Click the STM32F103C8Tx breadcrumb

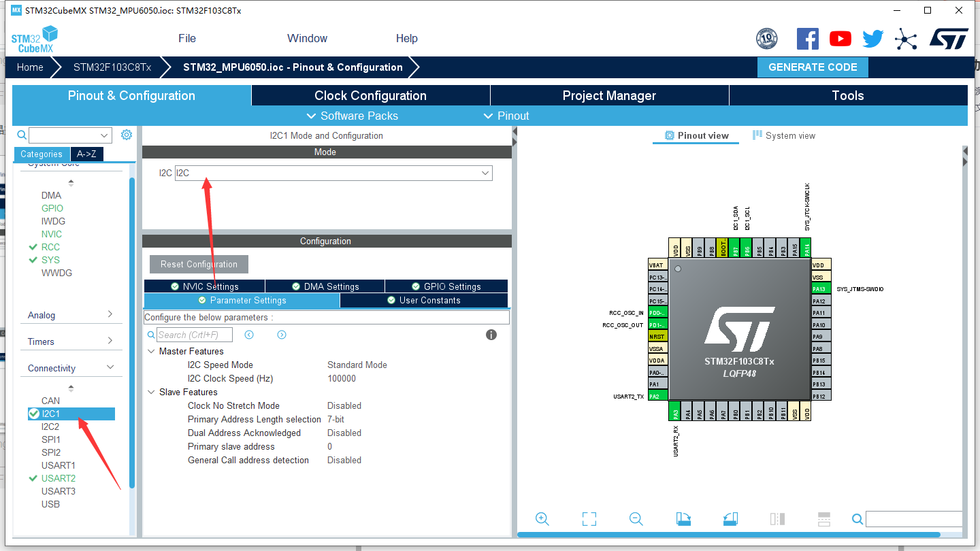coord(112,67)
